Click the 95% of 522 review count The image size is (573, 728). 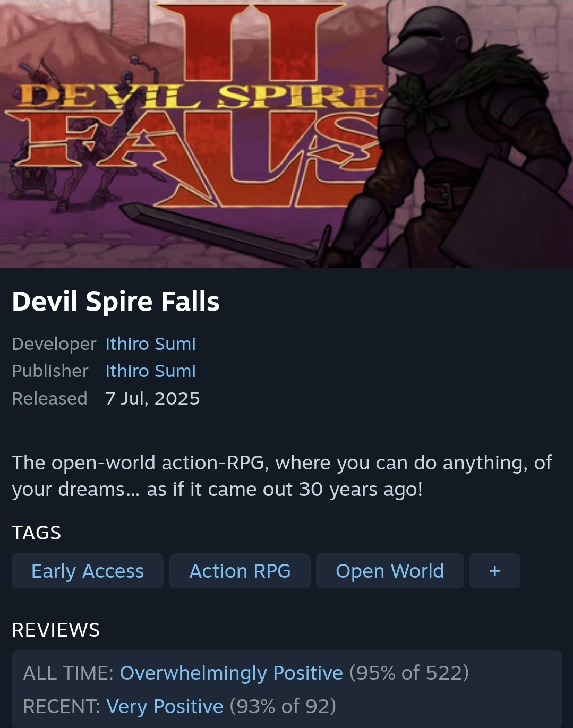click(409, 673)
